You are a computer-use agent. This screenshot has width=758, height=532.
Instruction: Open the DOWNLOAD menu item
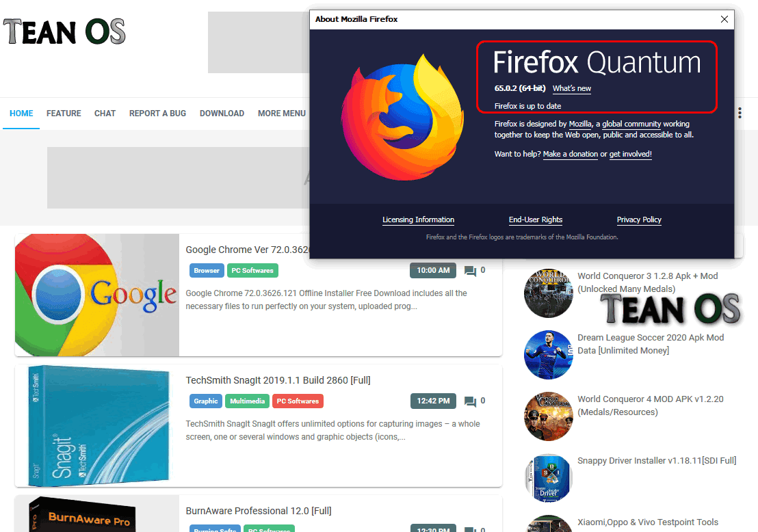pos(222,113)
